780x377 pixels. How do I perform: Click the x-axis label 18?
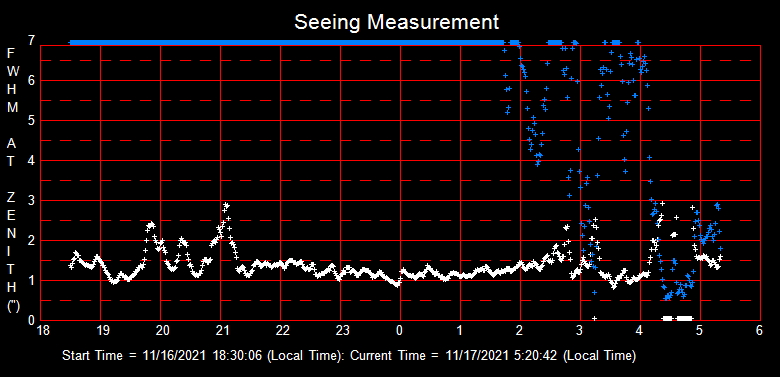pos(43,331)
